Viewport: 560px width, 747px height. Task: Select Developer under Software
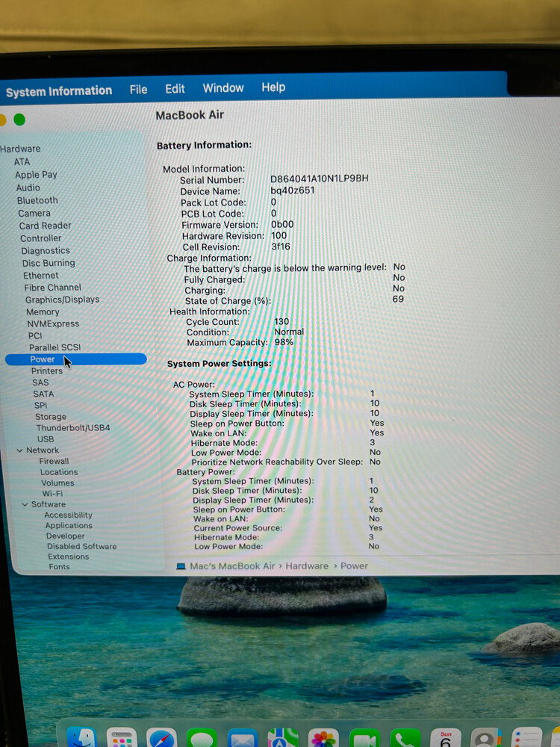click(x=65, y=536)
